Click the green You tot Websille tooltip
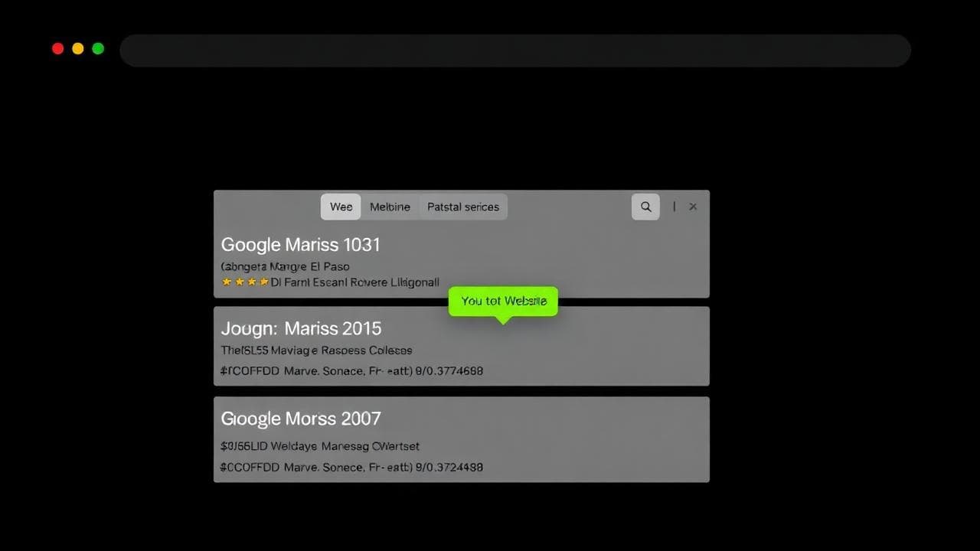Image resolution: width=980 pixels, height=551 pixels. click(503, 302)
